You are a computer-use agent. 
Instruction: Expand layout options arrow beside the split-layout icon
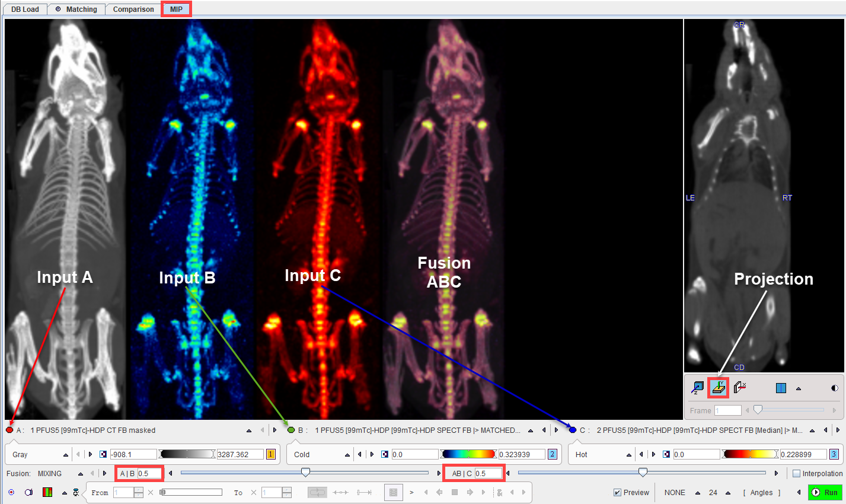coord(799,388)
